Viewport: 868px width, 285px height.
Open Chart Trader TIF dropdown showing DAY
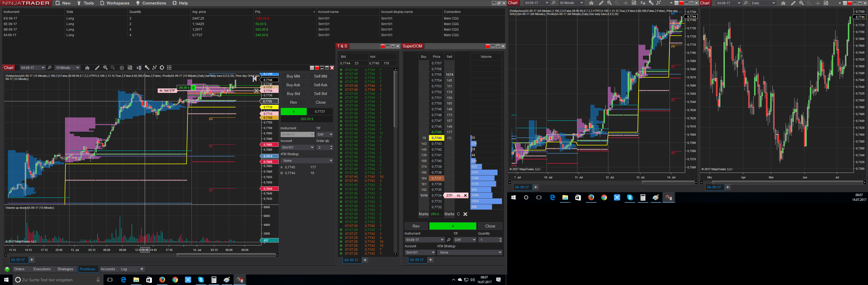click(x=324, y=135)
